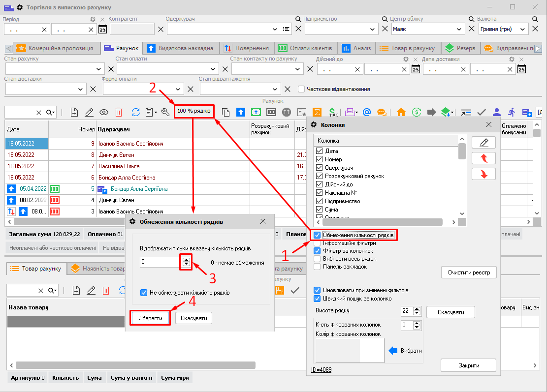Screen dimensions: 547x392
Task: Toggle the Обмеження кількості рядків checkbox
Action: click(x=318, y=235)
